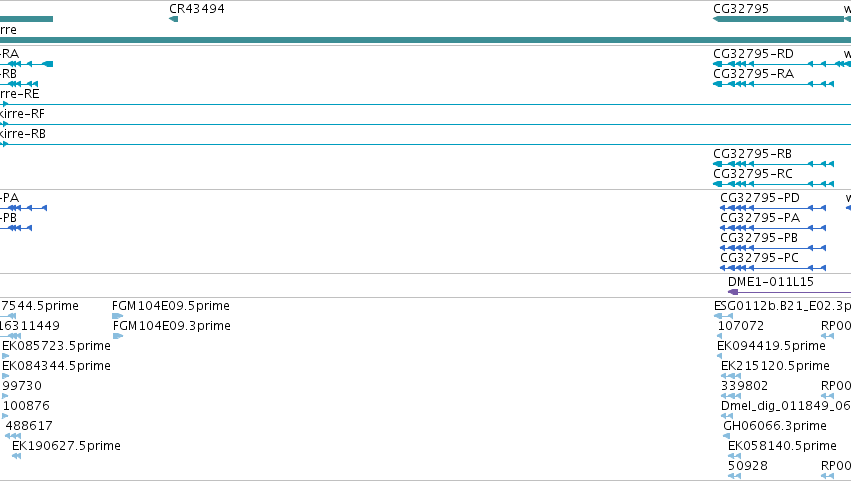Click the CG32795 gene bar

point(778,19)
